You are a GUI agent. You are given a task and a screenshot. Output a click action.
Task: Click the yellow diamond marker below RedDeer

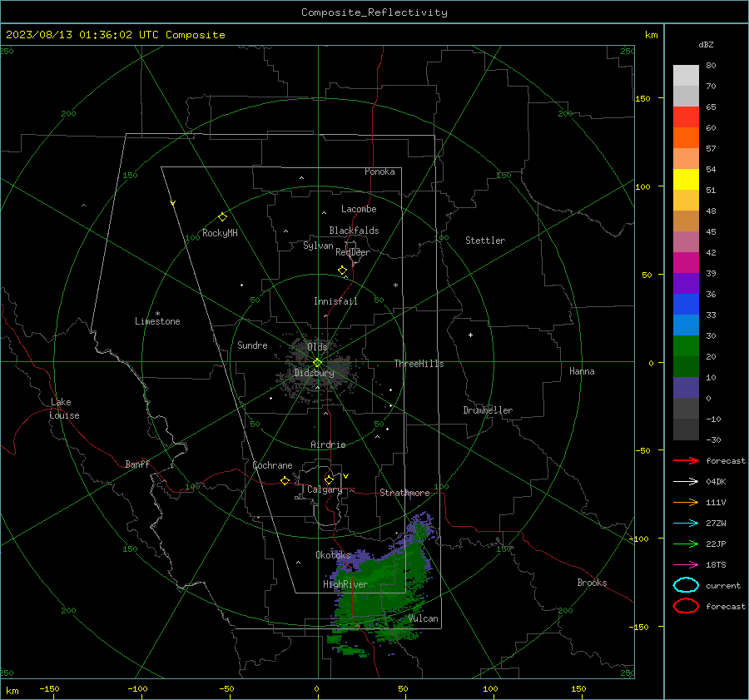coord(343,271)
